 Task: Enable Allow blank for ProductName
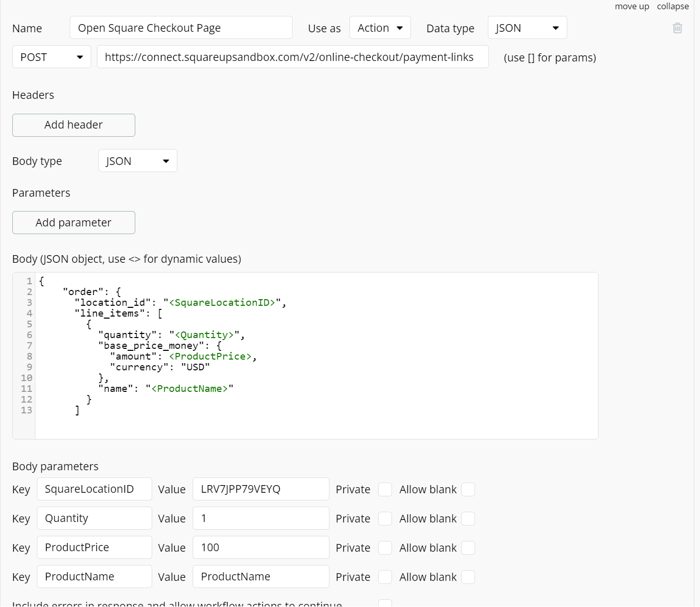pos(468,577)
